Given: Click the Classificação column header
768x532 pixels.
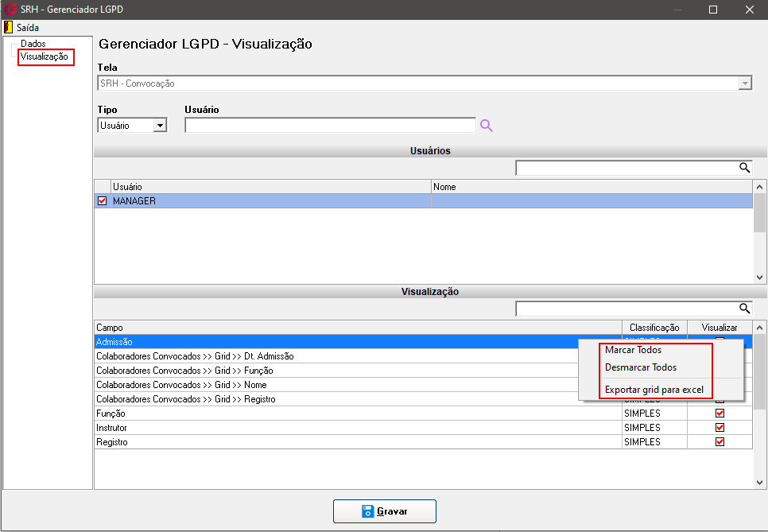Looking at the screenshot, I should [654, 328].
